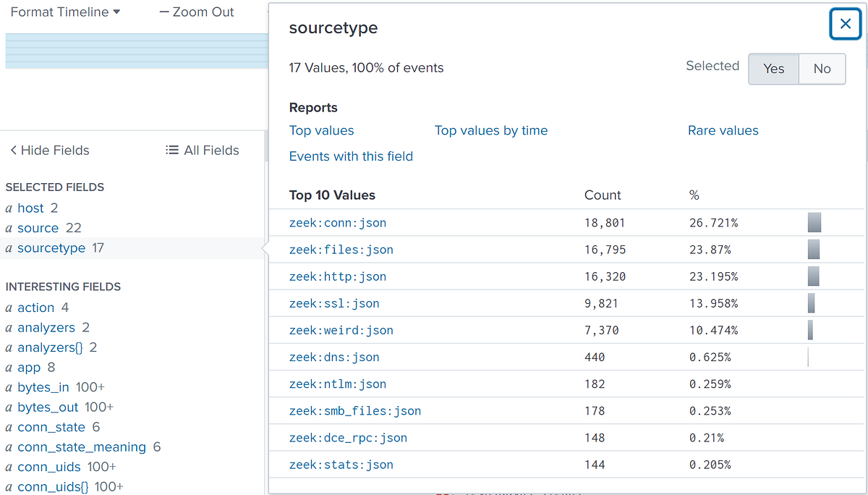Viewport: 868px width, 495px height.
Task: Open the host field summary
Action: click(30, 208)
